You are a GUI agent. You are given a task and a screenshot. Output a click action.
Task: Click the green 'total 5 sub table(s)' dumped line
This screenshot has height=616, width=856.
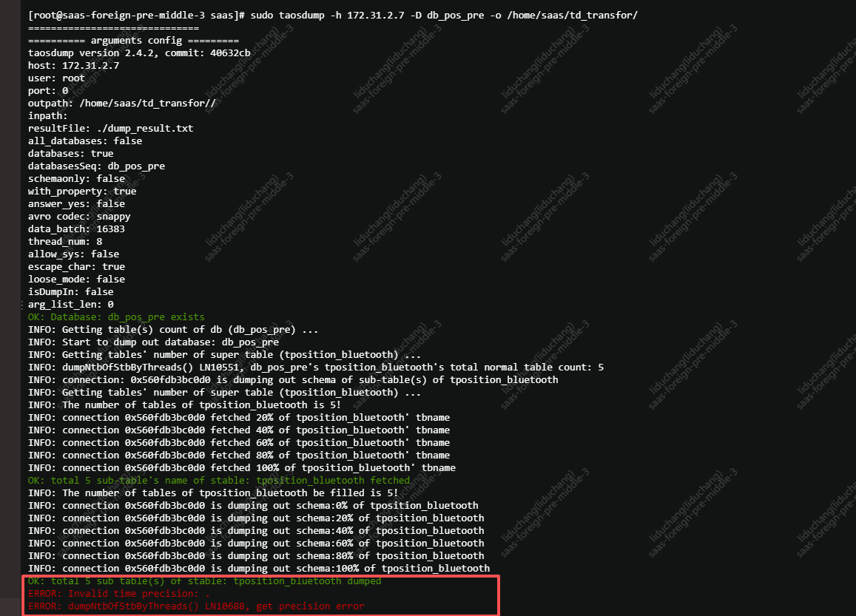(204, 581)
